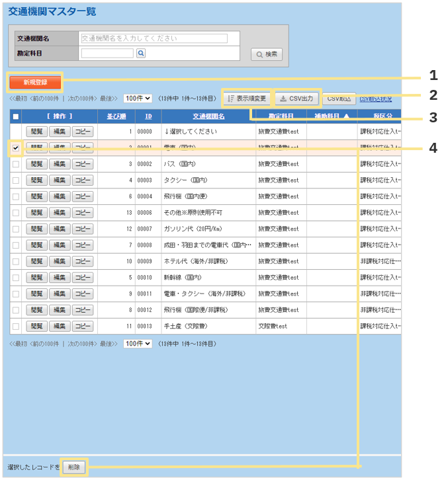Screen dimensions: 448x480
Task: Open the top 100件 page size dropdown
Action: (x=138, y=99)
